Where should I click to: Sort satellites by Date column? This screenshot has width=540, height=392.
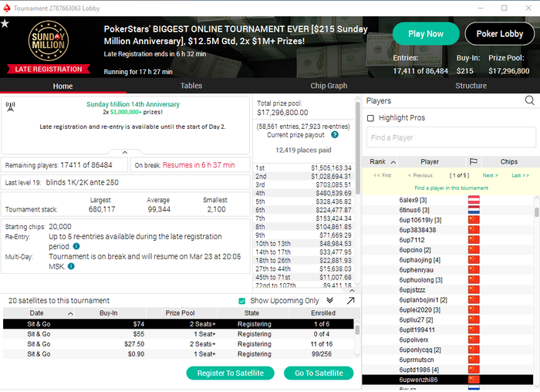(x=39, y=313)
